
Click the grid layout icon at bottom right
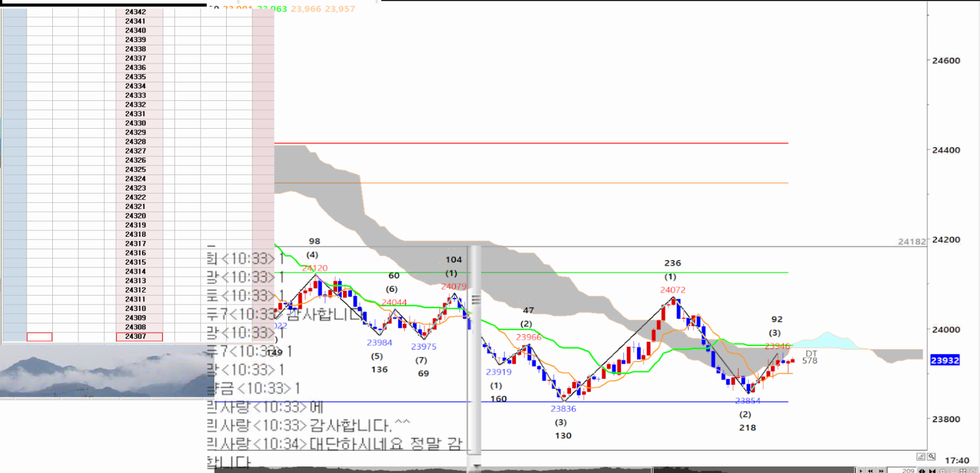963,471
